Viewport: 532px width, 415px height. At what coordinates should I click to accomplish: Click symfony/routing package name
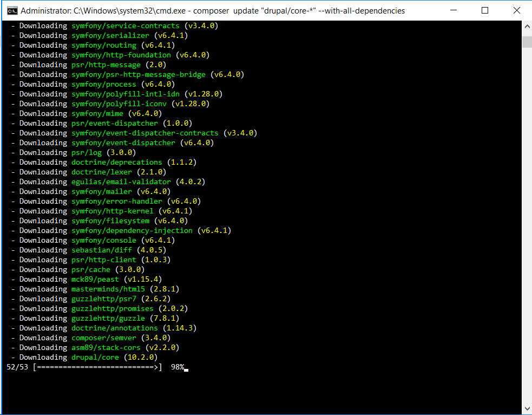(x=104, y=45)
